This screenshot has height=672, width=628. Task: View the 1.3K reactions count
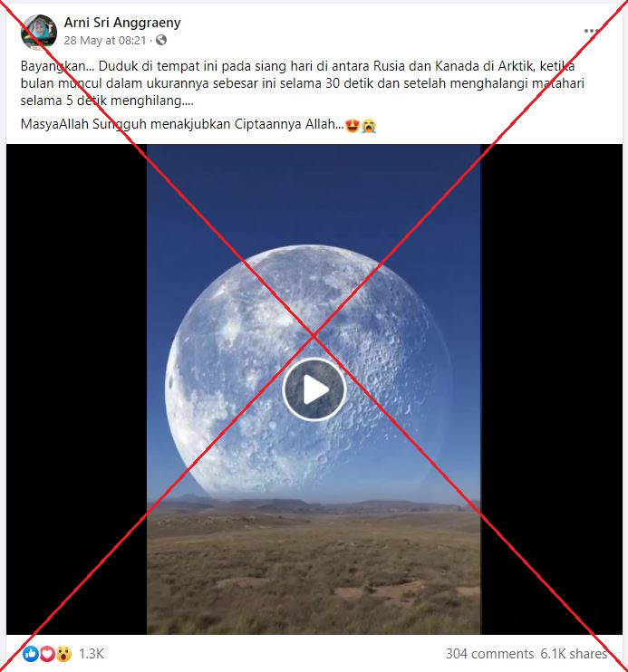[92, 654]
